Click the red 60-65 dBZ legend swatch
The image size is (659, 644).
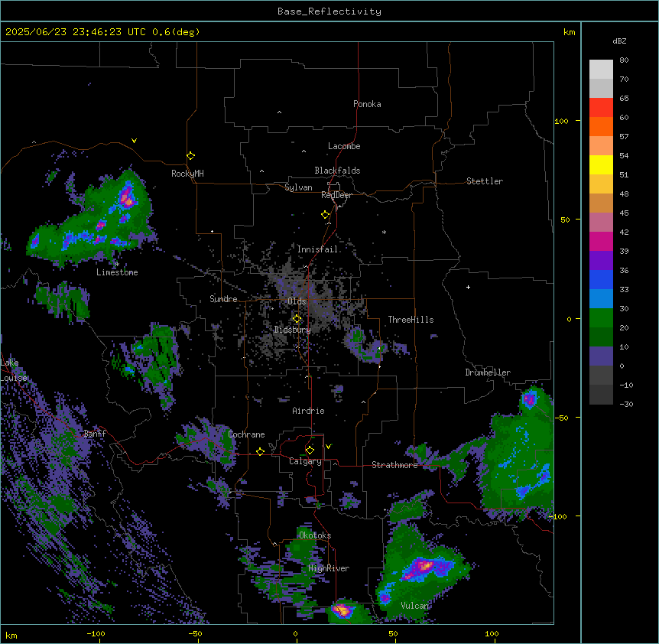point(601,108)
